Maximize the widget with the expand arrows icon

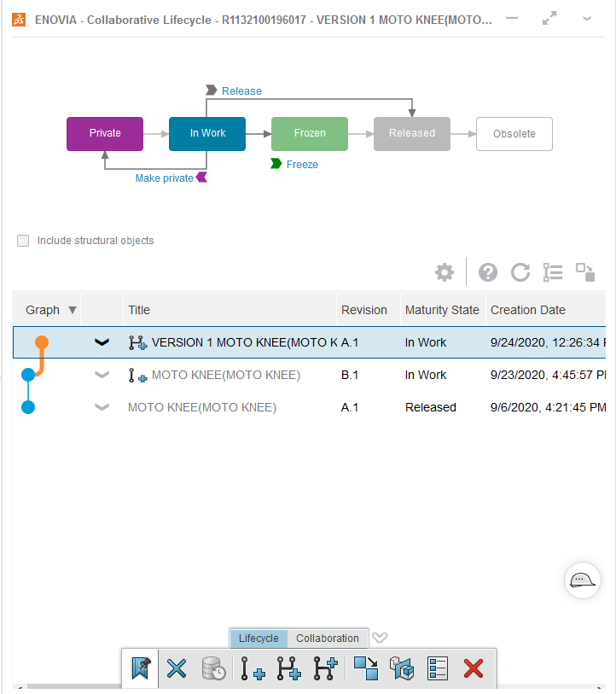pyautogui.click(x=549, y=18)
